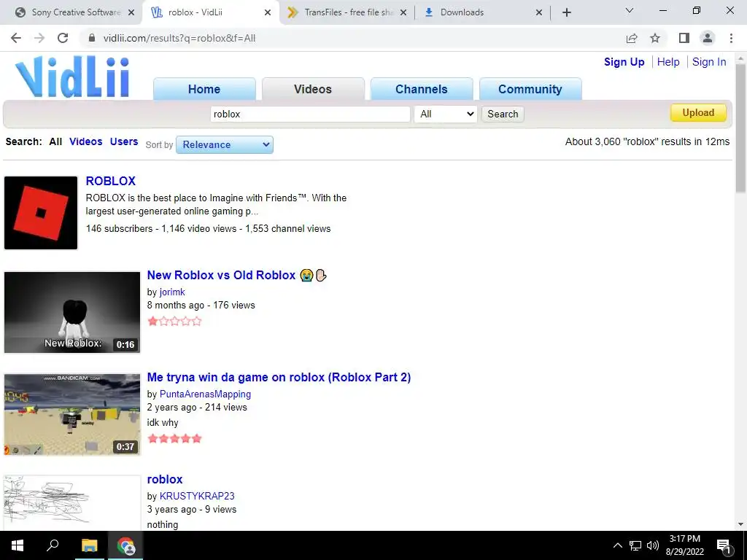Click the one-star rating on New Roblox video

click(x=174, y=322)
